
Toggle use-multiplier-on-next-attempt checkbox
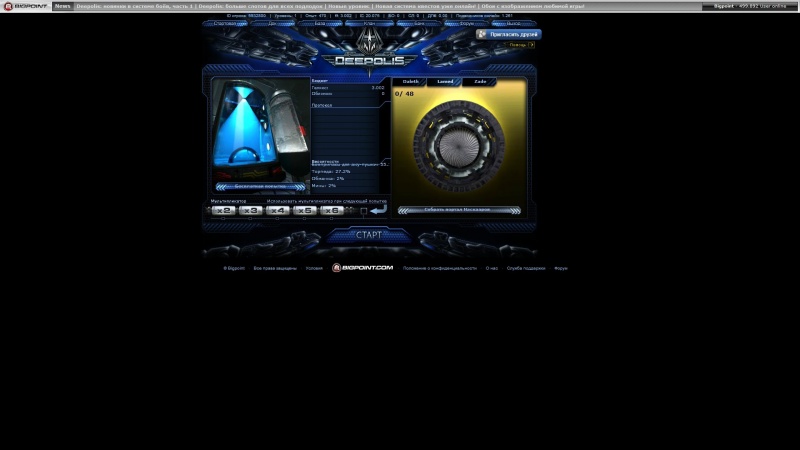coord(364,211)
